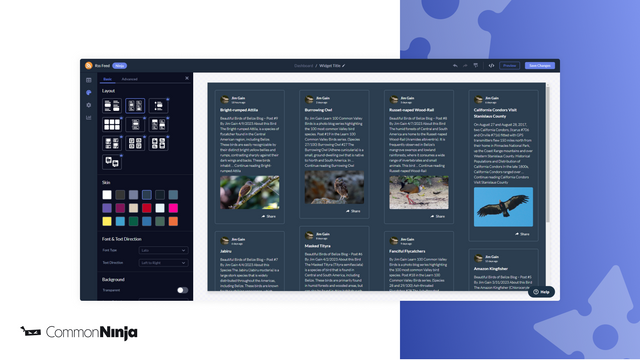Open the Burrowing Owl post title
640x360 pixels.
click(318, 110)
